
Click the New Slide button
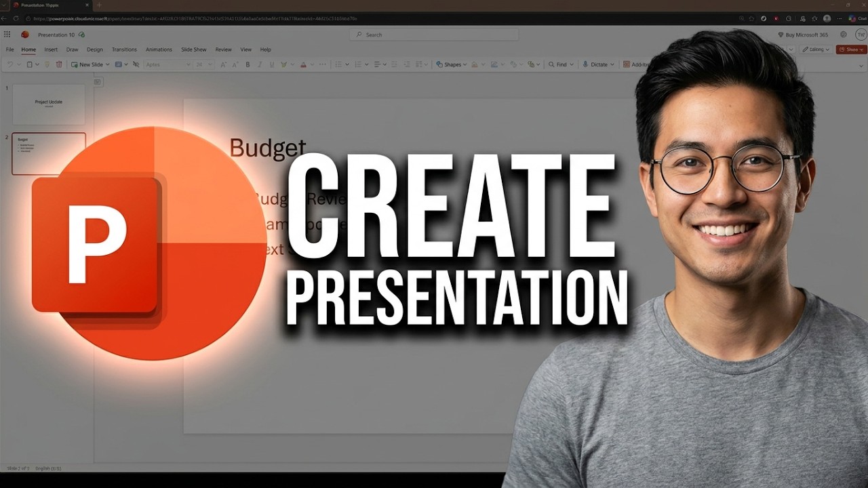(x=87, y=64)
